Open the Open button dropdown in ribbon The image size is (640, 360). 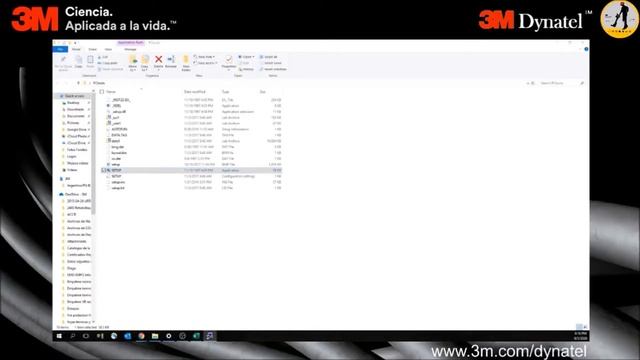247,57
